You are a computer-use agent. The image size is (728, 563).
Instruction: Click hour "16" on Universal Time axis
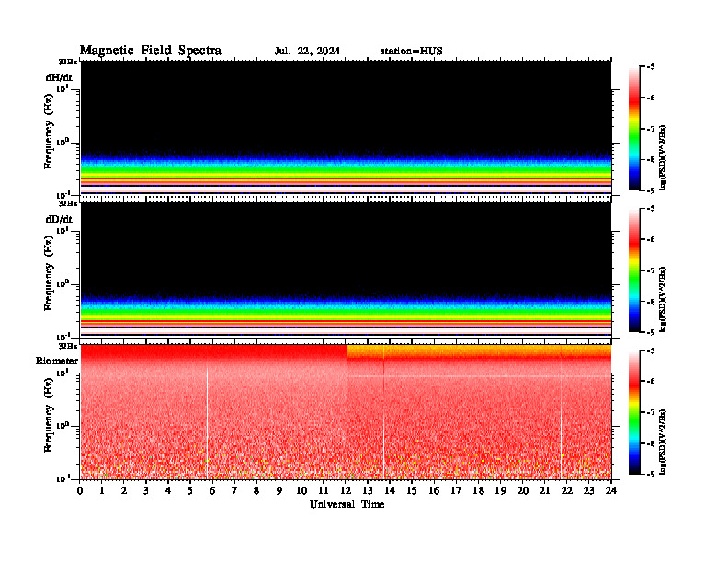tap(434, 490)
